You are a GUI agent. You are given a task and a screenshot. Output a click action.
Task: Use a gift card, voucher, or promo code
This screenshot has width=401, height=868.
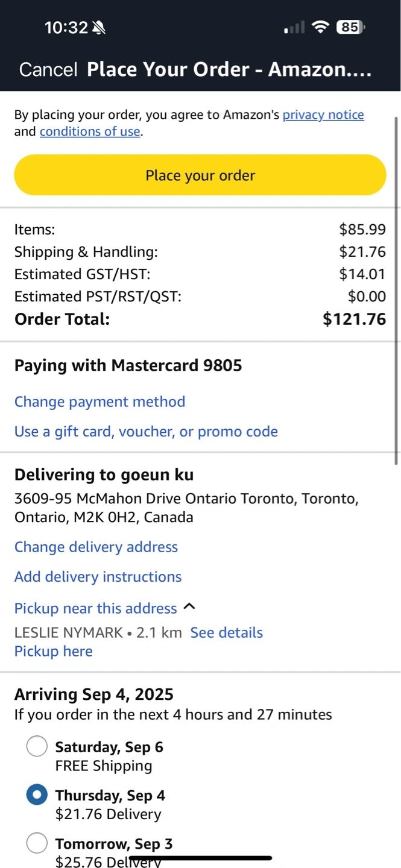point(146,432)
